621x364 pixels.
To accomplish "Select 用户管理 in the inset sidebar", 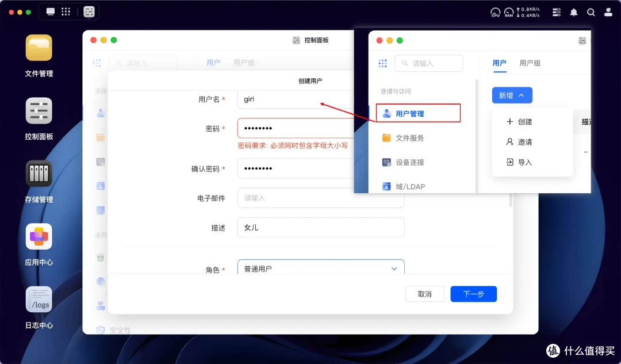I will (x=418, y=113).
